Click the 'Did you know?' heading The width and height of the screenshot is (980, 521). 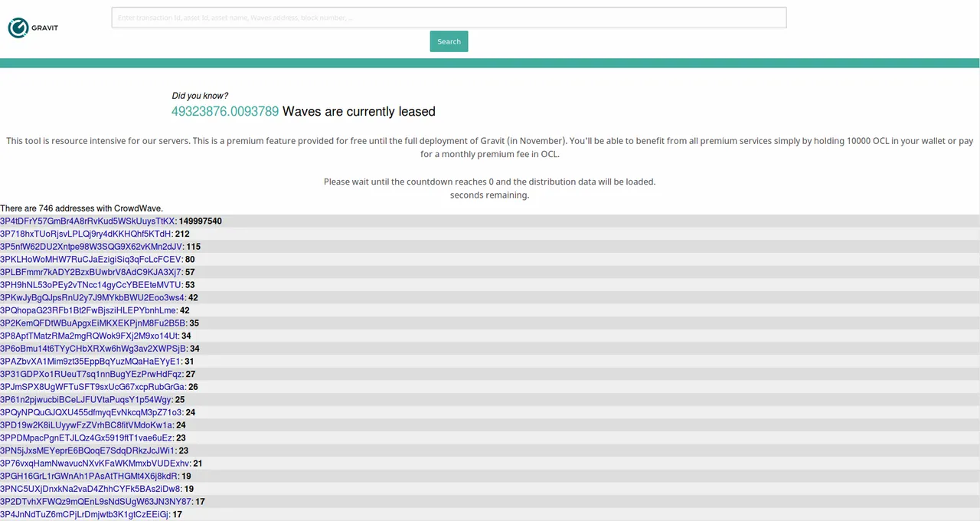200,96
